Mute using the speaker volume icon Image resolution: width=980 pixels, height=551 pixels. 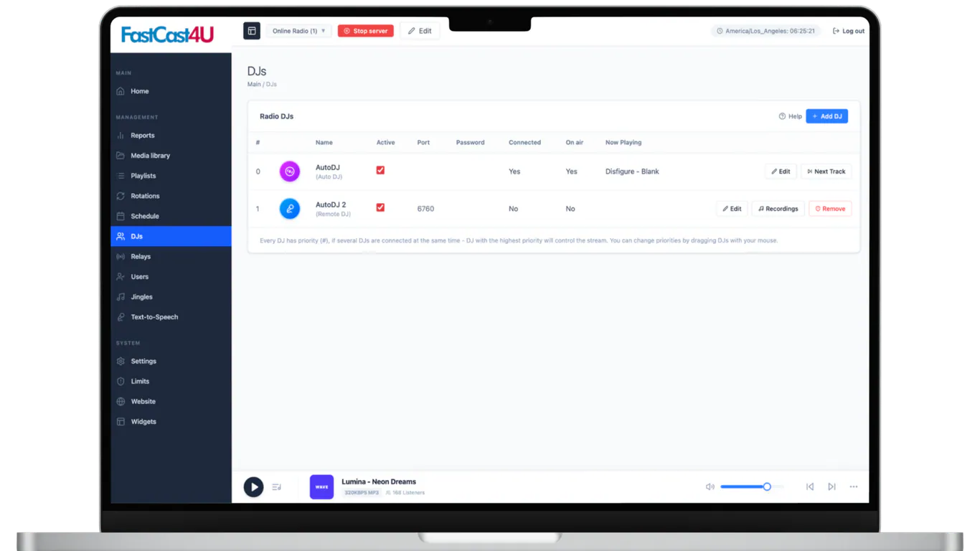[710, 486]
